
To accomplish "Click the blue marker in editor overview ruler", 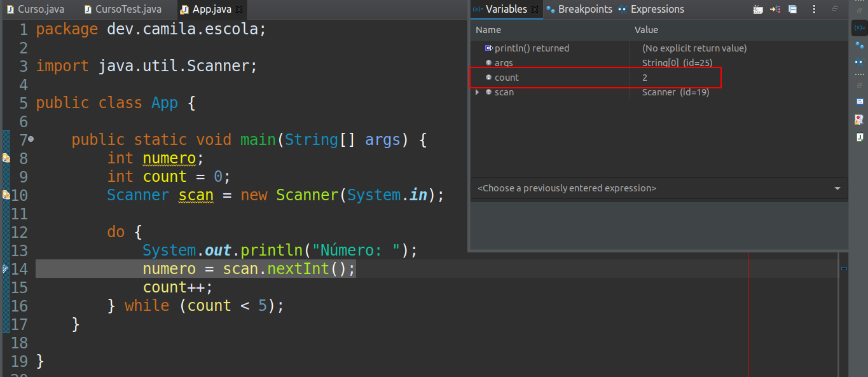I will [844, 269].
